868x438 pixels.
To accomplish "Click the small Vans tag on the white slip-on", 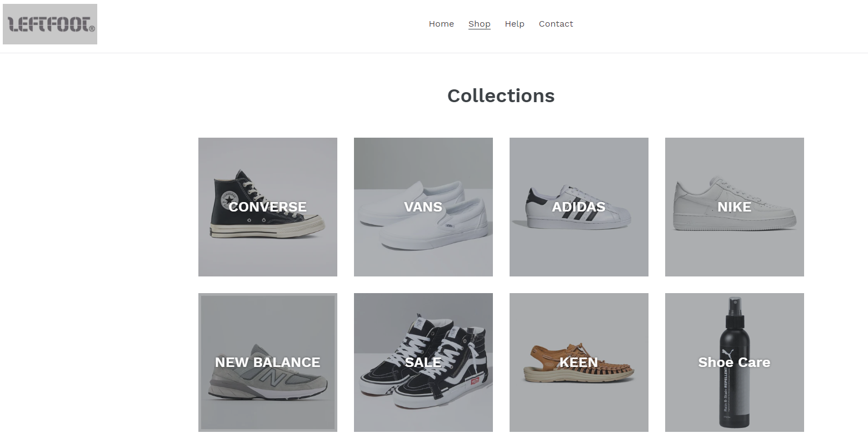I will [449, 225].
